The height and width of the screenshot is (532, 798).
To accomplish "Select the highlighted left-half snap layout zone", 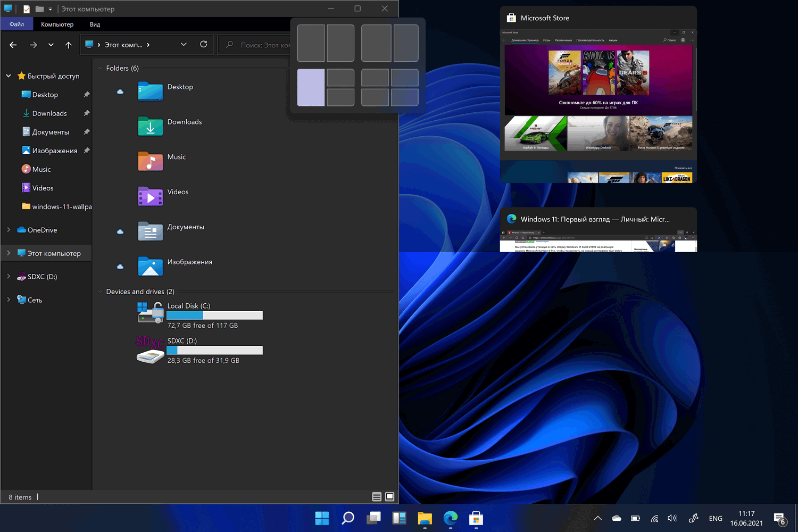I will 311,87.
